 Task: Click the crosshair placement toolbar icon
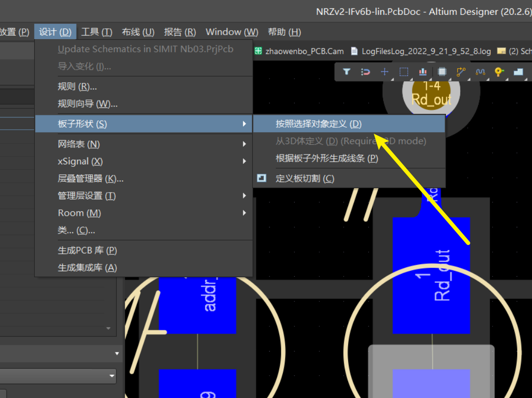click(384, 71)
